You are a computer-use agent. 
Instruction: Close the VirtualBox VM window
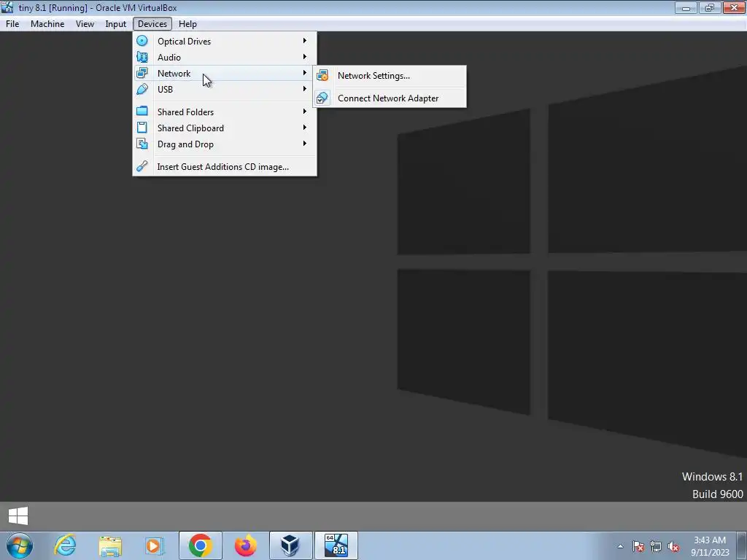(734, 7)
